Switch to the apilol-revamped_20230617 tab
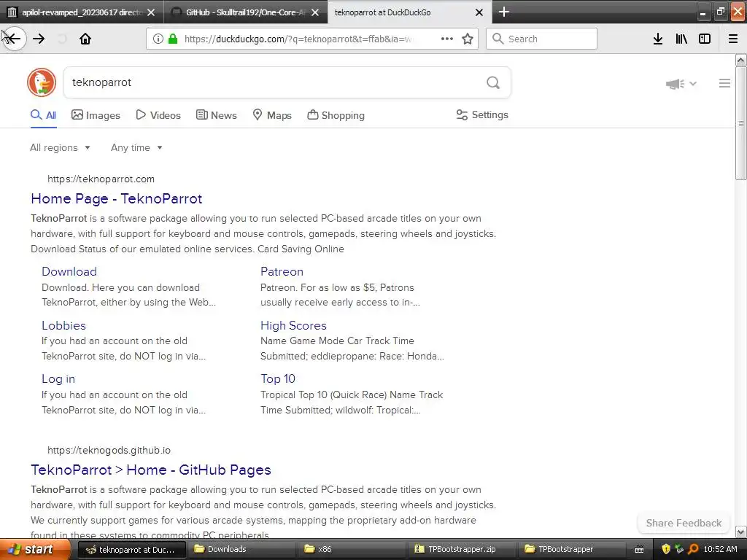This screenshot has height=560, width=747. (x=82, y=12)
